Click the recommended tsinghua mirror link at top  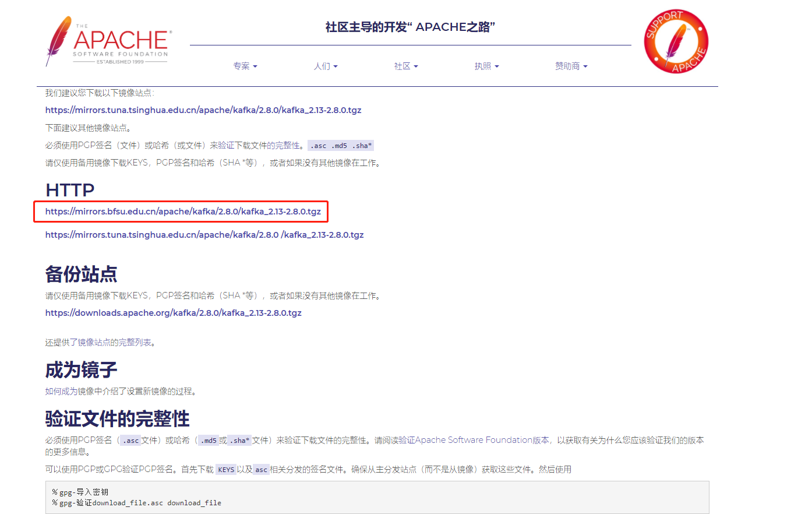203,110
